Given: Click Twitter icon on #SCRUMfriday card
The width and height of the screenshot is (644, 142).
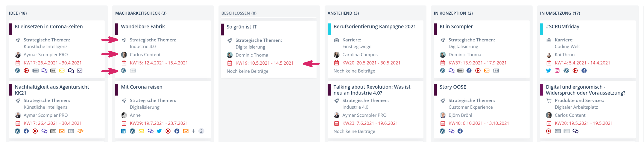Looking at the screenshot, I should [x=548, y=71].
